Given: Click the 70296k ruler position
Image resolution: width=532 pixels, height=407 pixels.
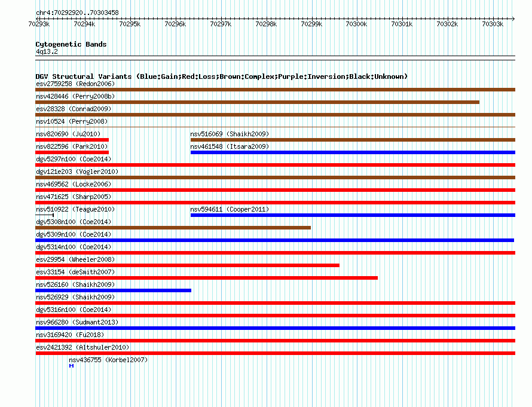Looking at the screenshot, I should tap(175, 24).
